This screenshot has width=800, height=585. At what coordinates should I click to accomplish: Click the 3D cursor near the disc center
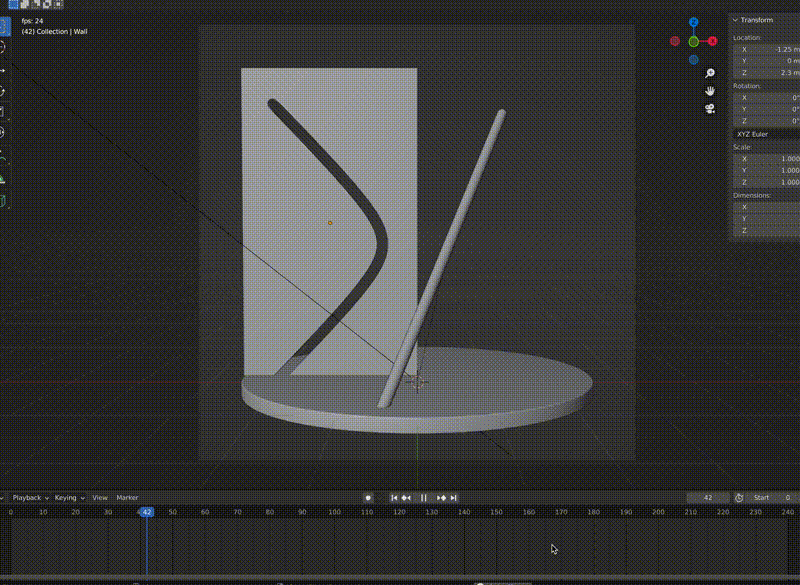(x=417, y=383)
